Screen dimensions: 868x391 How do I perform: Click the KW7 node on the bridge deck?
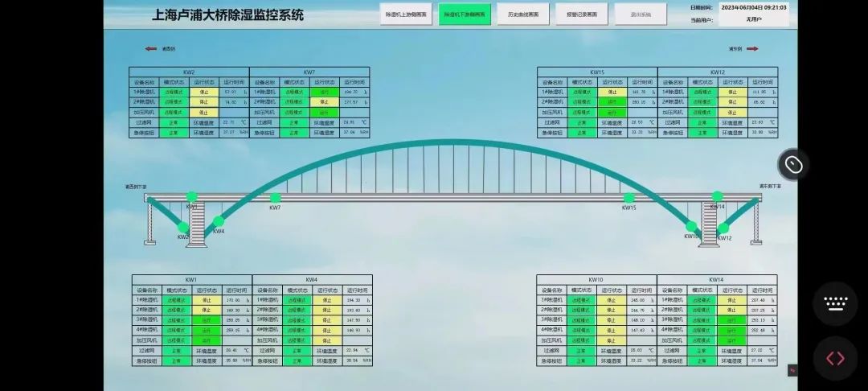pos(275,198)
